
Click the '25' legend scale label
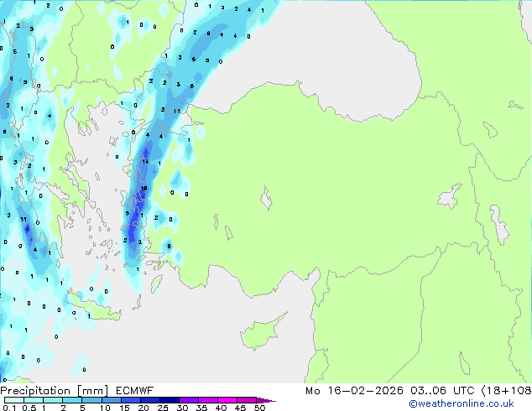tap(163, 408)
